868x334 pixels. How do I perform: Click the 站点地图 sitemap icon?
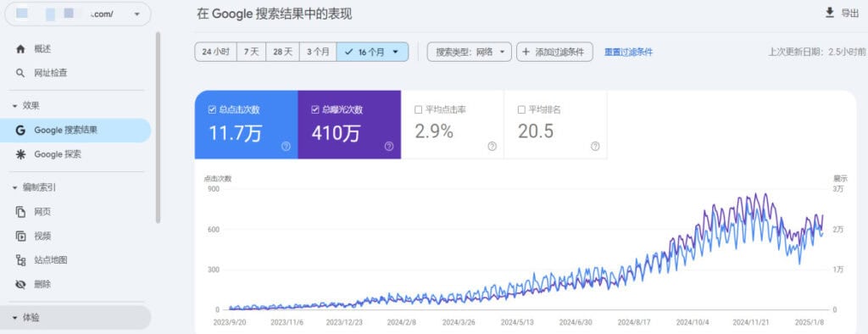20,259
